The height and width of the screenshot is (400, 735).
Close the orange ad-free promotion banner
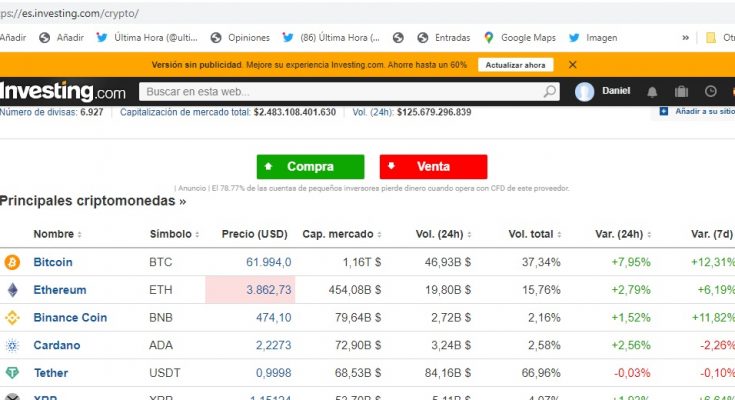572,65
